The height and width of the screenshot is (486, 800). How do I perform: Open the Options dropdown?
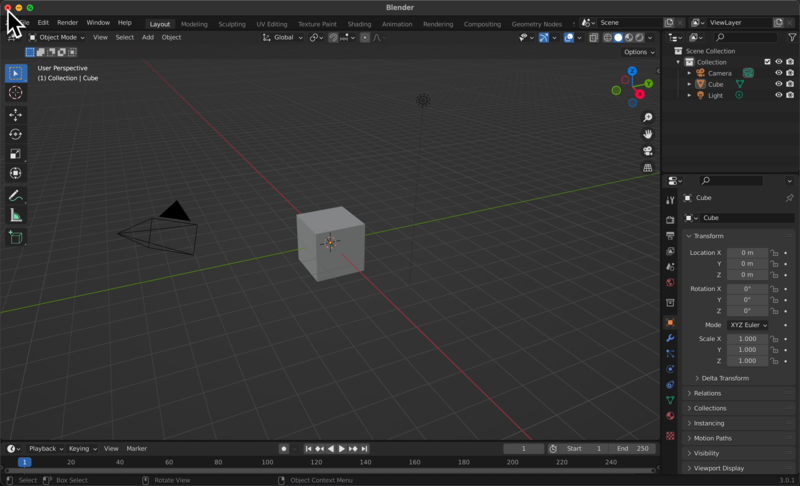[639, 52]
